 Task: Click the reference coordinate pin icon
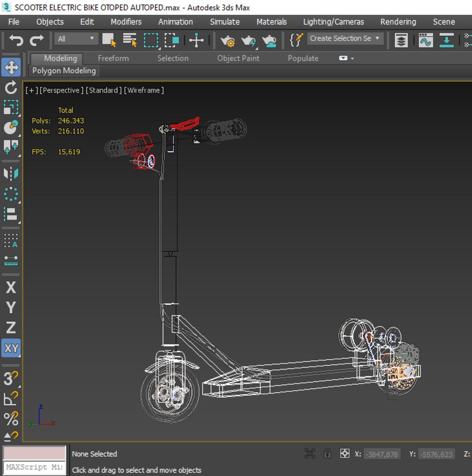(x=11, y=147)
